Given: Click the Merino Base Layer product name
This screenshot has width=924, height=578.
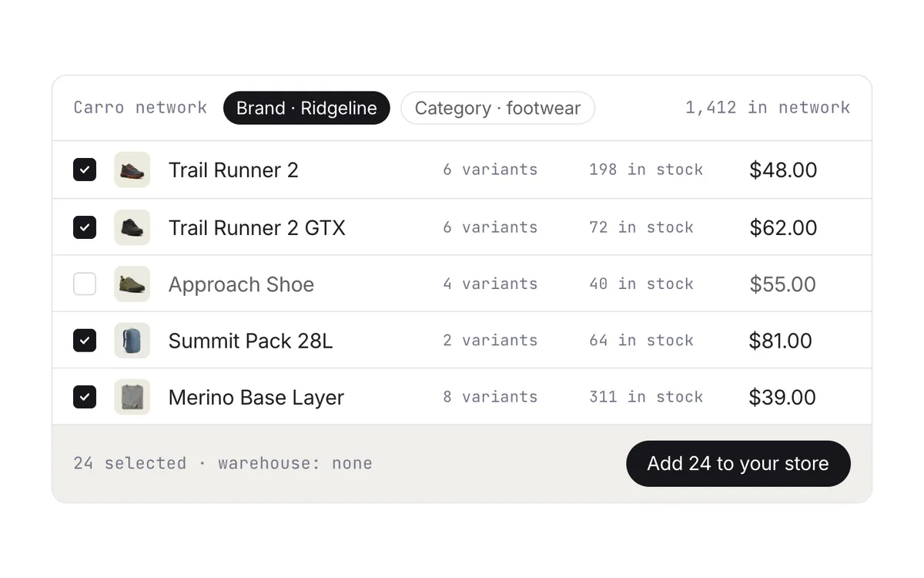Looking at the screenshot, I should click(x=256, y=398).
